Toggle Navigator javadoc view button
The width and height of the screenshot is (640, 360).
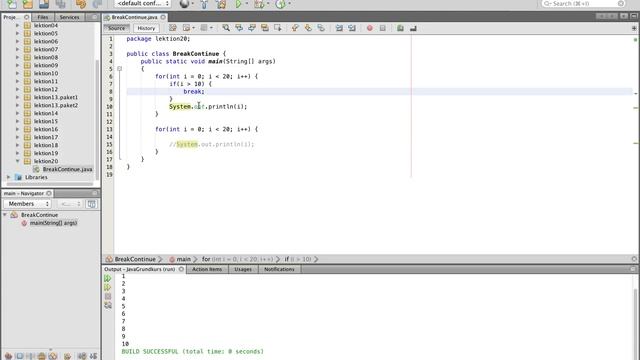point(92,204)
